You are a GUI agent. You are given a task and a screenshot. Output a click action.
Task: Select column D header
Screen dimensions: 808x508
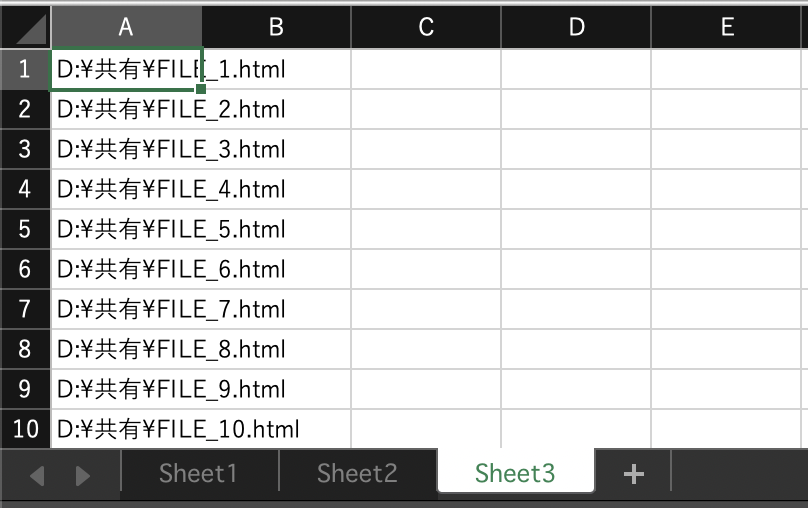pyautogui.click(x=576, y=28)
